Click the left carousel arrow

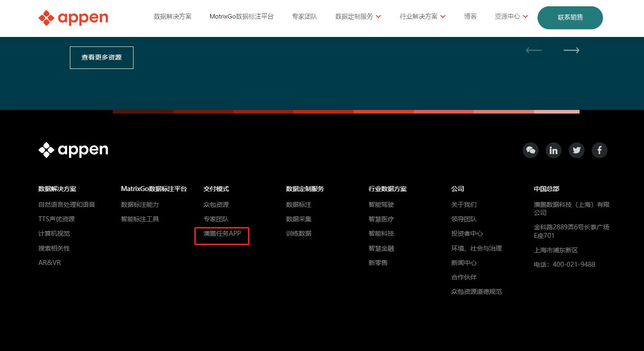tap(534, 50)
